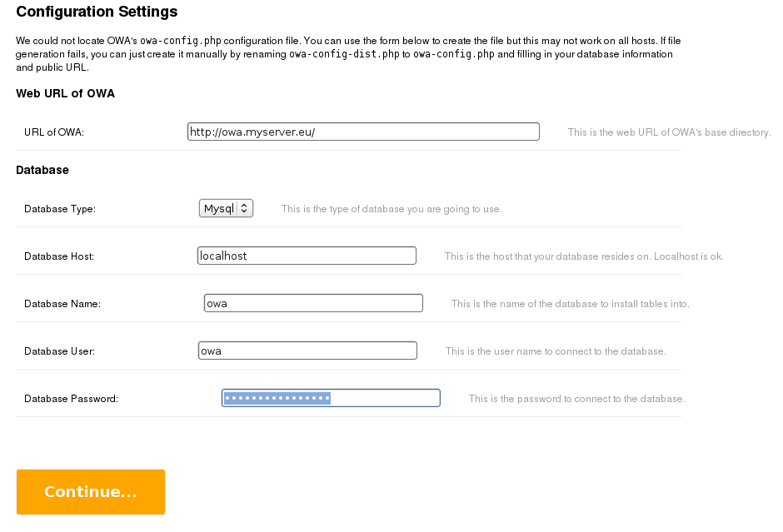Open the Database Type Mysql dropdown

point(226,208)
